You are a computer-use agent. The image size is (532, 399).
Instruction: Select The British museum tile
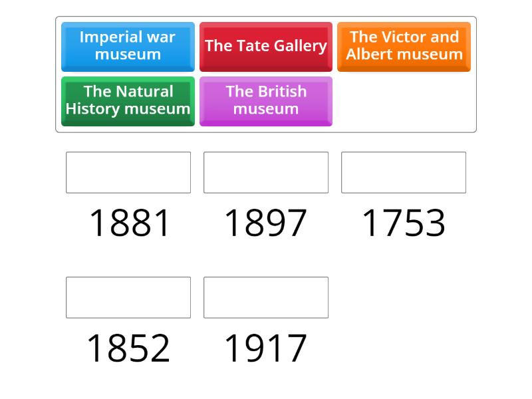click(x=266, y=101)
